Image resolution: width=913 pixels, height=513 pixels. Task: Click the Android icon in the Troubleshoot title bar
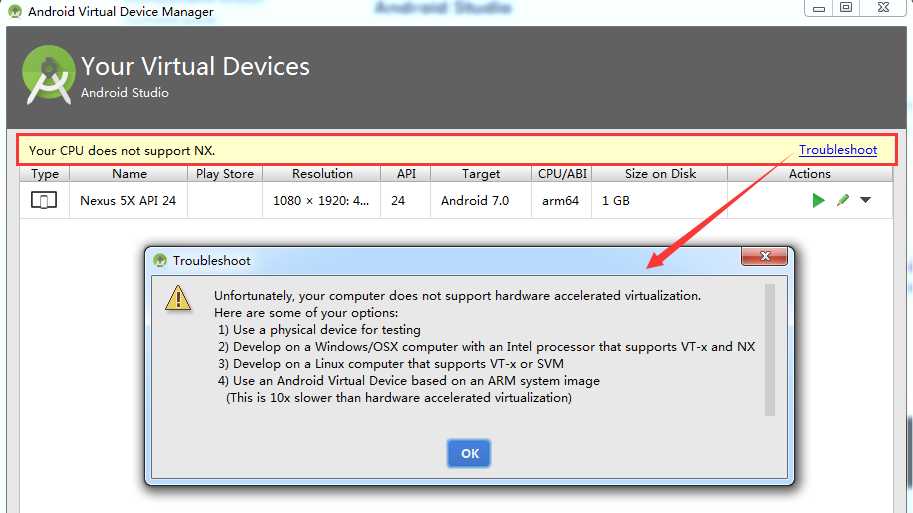160,260
